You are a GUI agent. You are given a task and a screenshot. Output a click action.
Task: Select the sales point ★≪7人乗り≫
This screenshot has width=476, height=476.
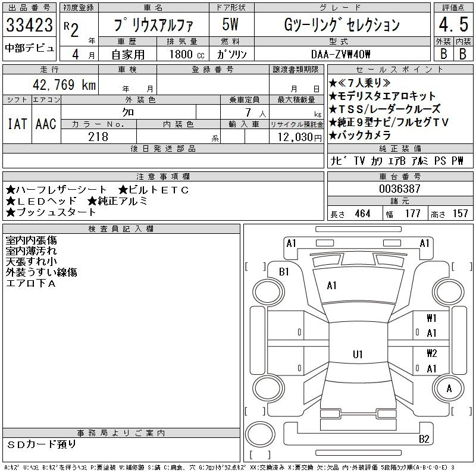click(360, 83)
